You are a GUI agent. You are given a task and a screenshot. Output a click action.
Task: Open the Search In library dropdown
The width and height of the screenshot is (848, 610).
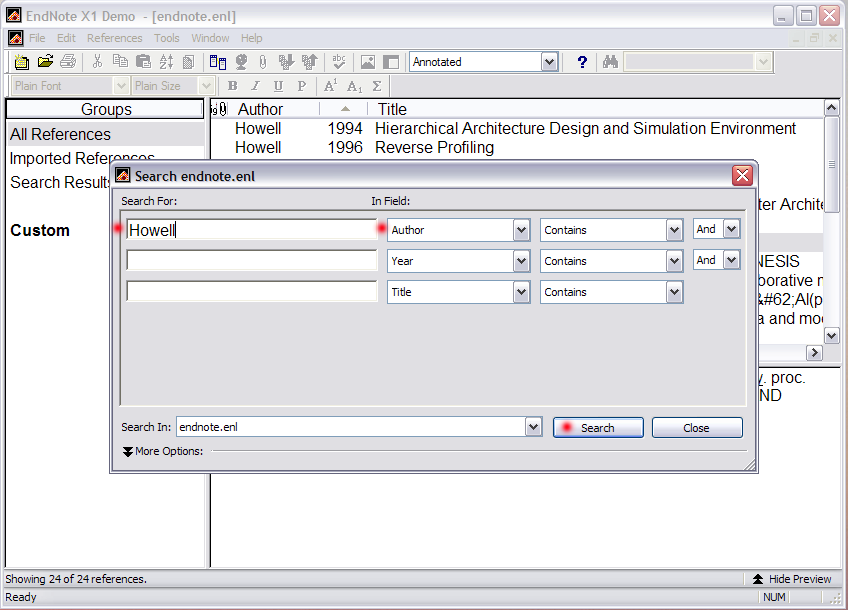tap(533, 427)
